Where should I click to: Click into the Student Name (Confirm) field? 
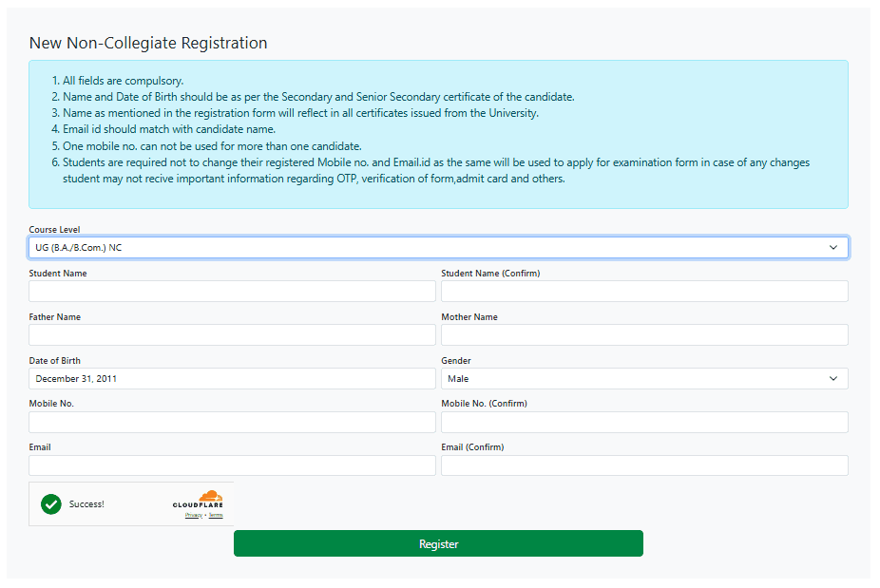coord(643,291)
